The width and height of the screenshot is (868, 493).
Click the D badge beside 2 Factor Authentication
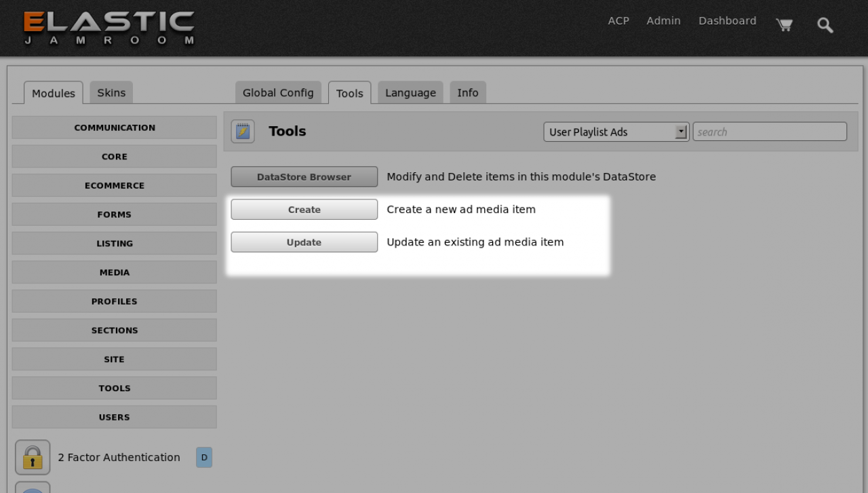point(204,458)
